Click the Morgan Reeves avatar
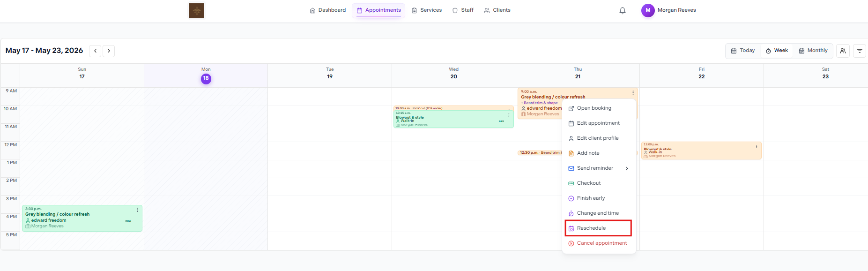This screenshot has height=271, width=868. 648,10
